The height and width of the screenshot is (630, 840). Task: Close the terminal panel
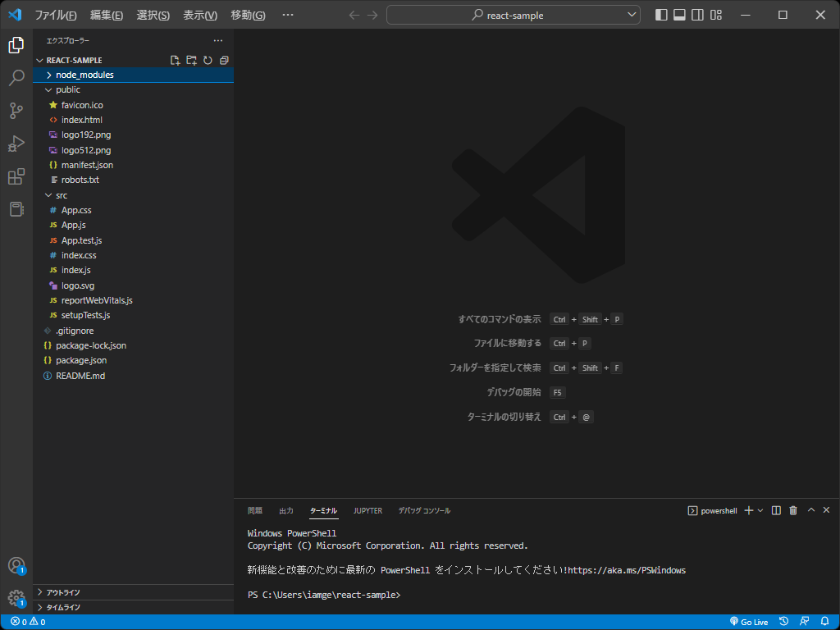[x=826, y=510]
